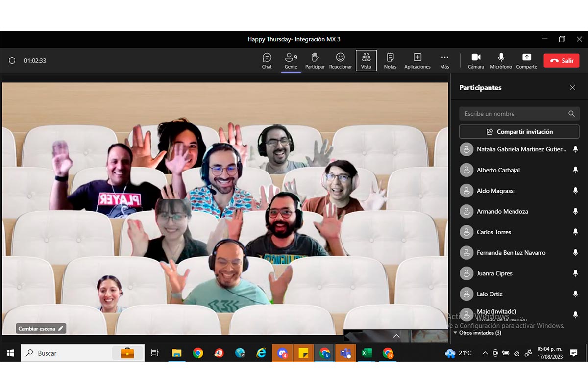Open the Gente participants view
This screenshot has width=588, height=392.
[x=291, y=61]
